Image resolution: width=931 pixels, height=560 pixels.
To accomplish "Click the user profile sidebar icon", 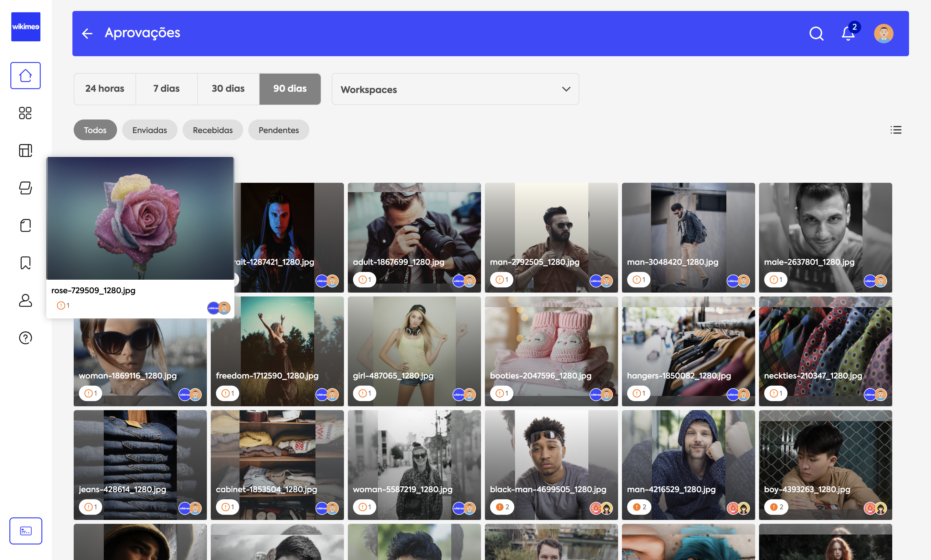I will pos(25,300).
